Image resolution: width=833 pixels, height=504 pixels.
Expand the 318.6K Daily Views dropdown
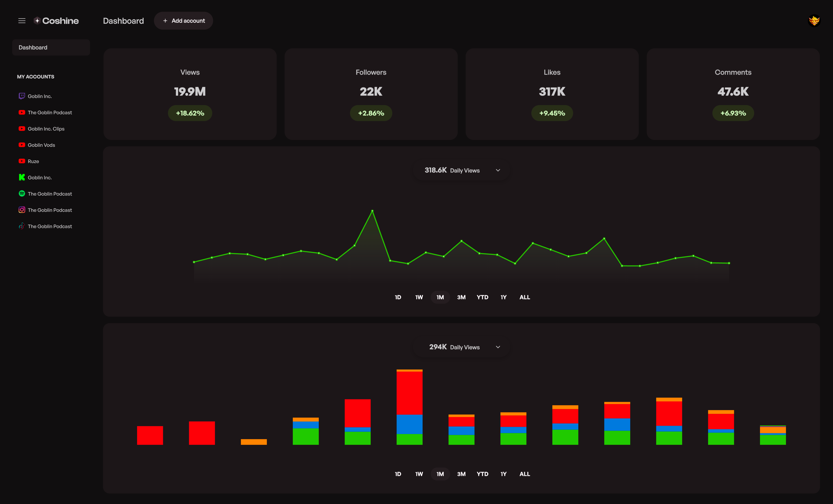(x=461, y=170)
